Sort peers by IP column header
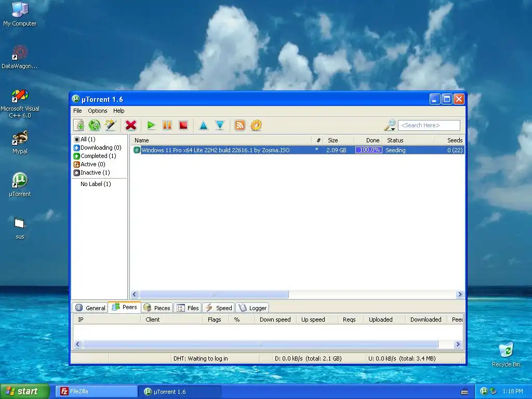Image resolution: width=532 pixels, height=399 pixels. click(107, 320)
